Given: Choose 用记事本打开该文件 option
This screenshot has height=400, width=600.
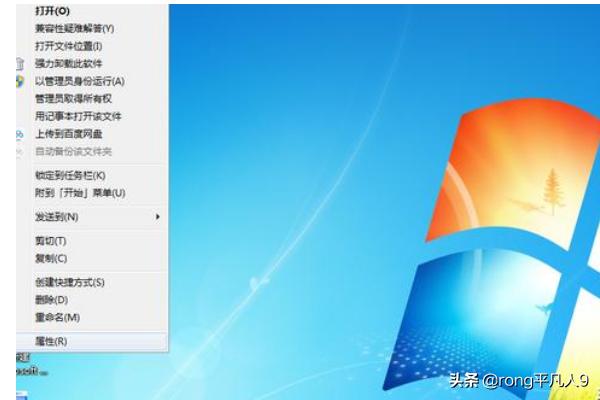Looking at the screenshot, I should 78,116.
